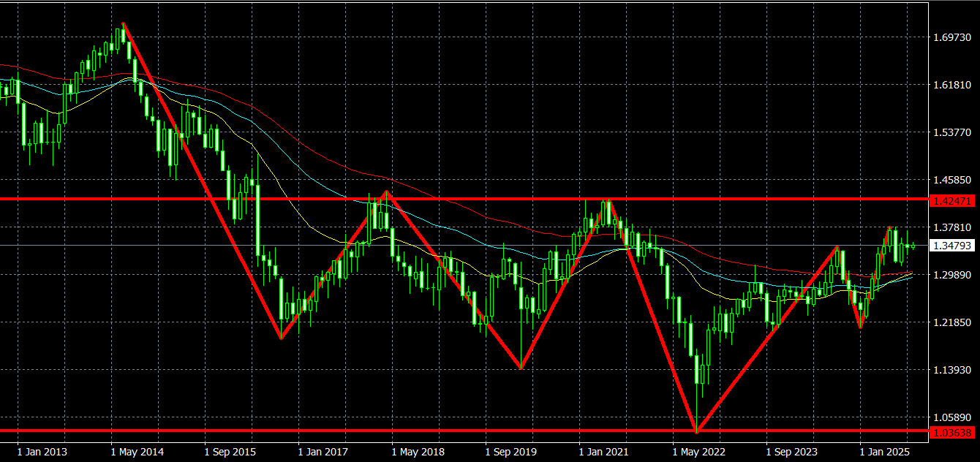The image size is (980, 462).
Task: Click the 1 Sep 2015 date label
Action: point(230,452)
